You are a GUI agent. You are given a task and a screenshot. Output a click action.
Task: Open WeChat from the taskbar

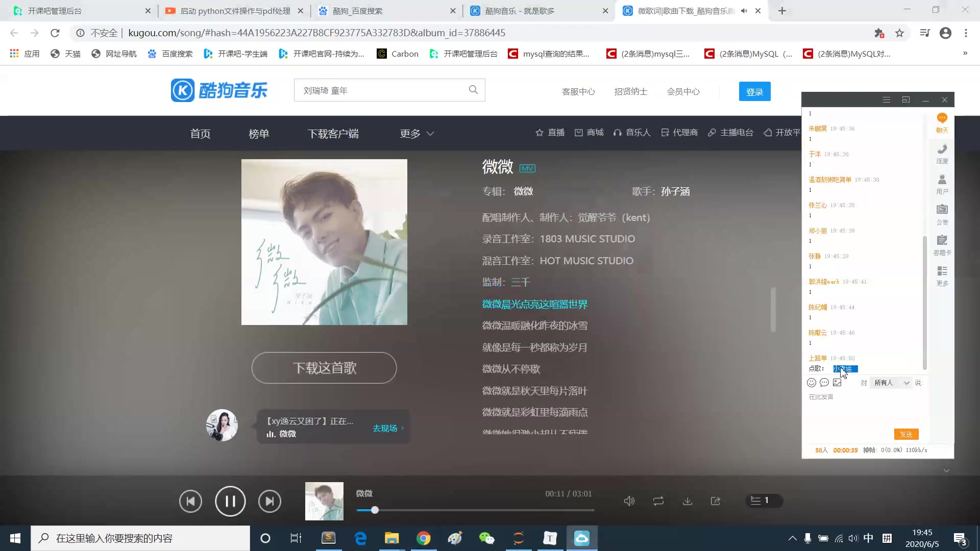[486, 538]
